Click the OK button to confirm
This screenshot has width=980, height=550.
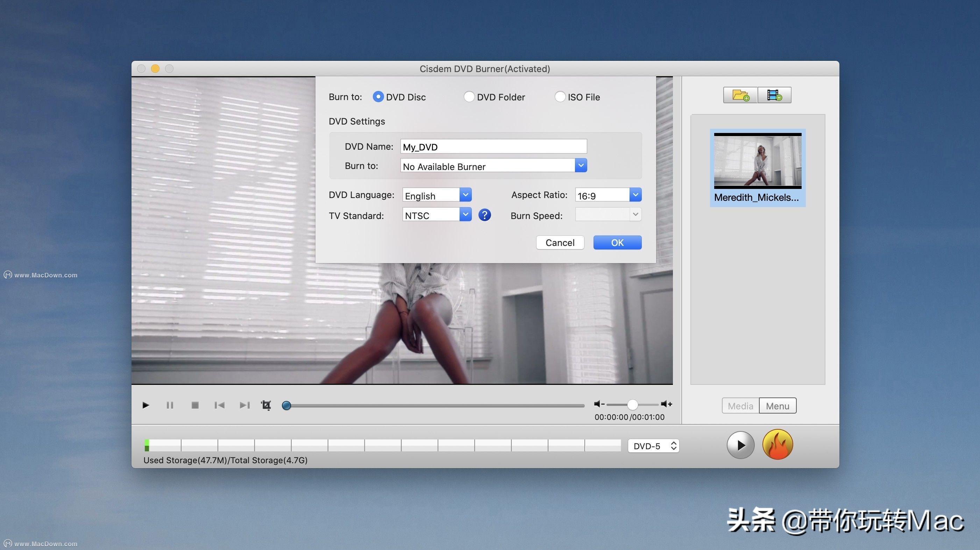coord(617,242)
